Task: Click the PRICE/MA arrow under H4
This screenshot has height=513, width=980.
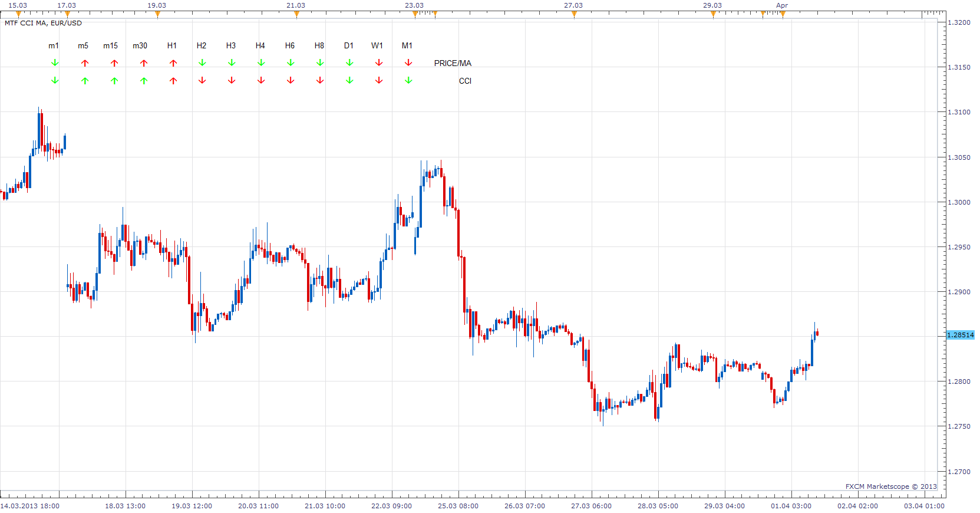Action: tap(261, 63)
